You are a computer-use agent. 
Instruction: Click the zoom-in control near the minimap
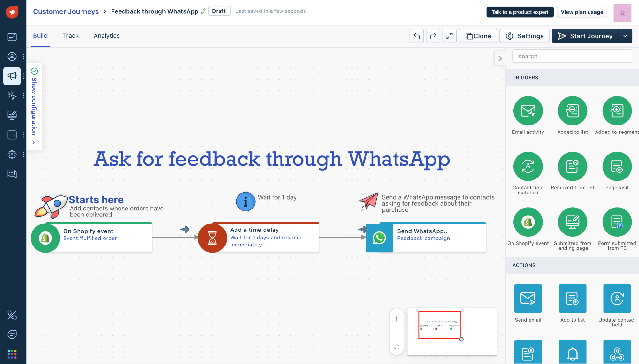click(396, 318)
